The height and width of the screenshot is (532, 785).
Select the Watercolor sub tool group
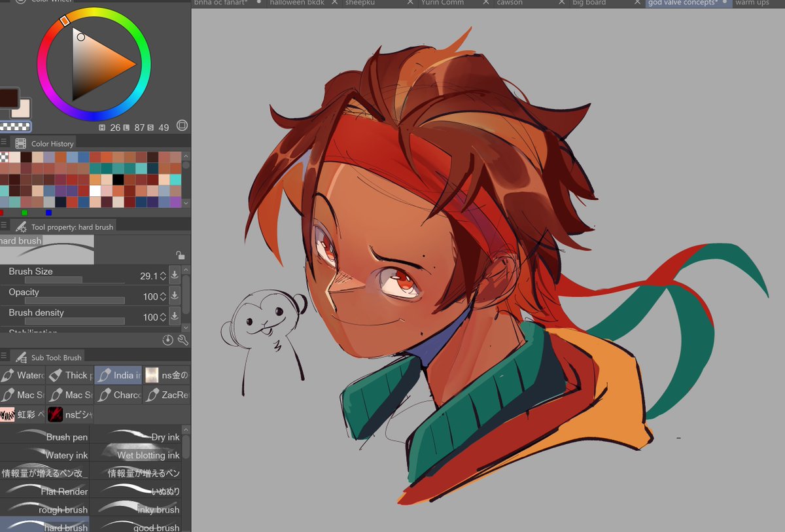23,375
